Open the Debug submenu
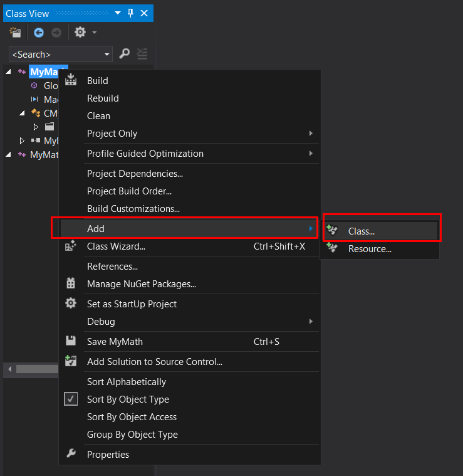Viewport: 463px width, 476px height. point(189,322)
